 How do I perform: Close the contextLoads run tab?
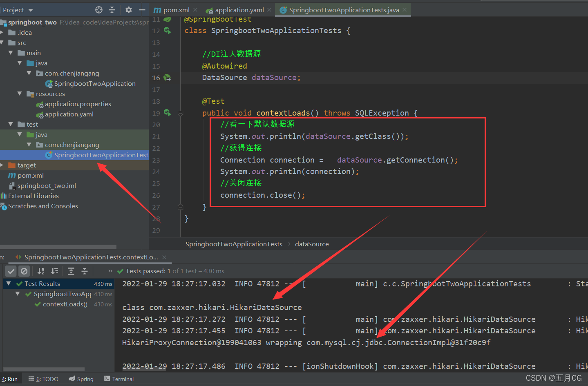164,257
